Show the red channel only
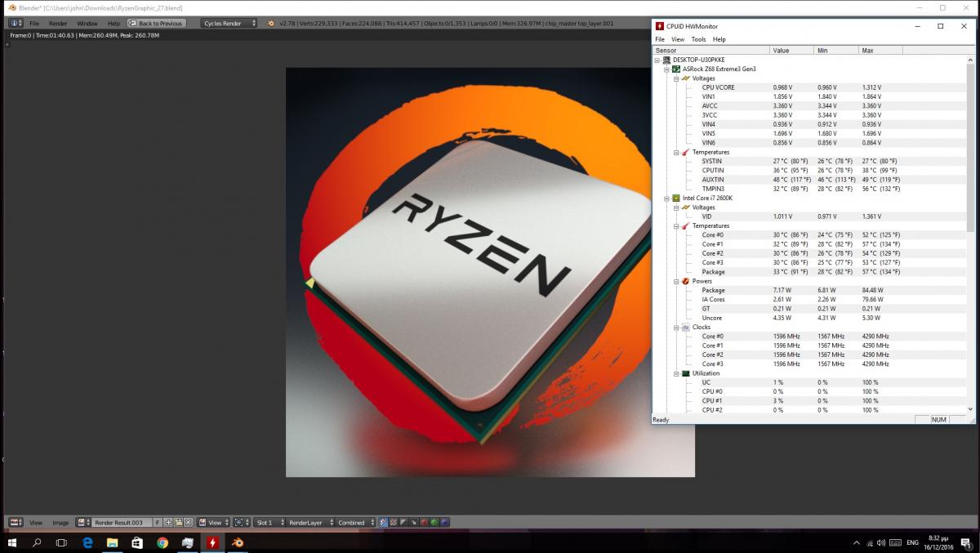The height and width of the screenshot is (553, 980). [423, 522]
